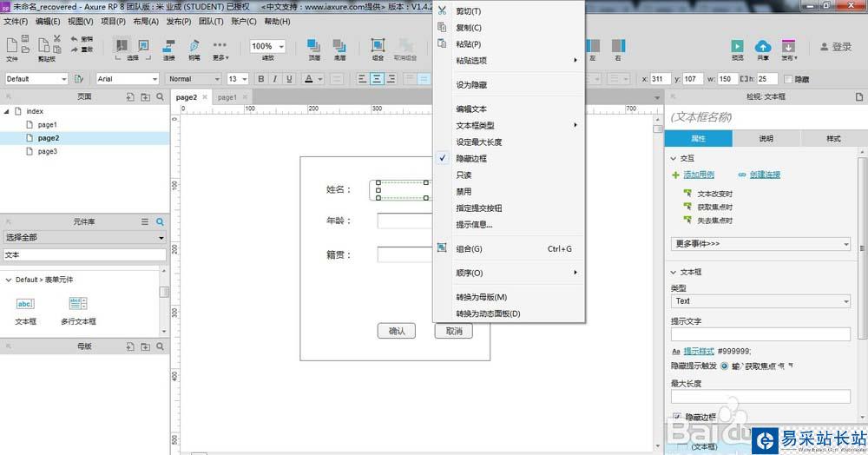This screenshot has height=455, width=868.
Task: Open the text box Type dropdown showing Text
Action: coord(760,301)
